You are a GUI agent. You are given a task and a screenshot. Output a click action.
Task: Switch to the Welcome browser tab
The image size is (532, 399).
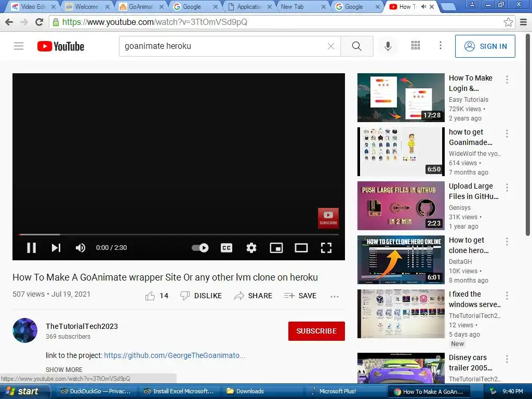point(87,6)
